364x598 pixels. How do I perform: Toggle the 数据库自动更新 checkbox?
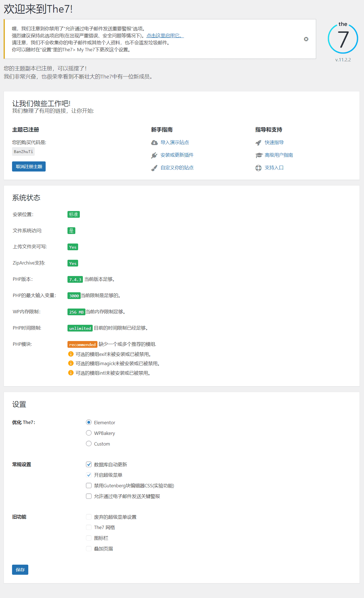tap(89, 464)
